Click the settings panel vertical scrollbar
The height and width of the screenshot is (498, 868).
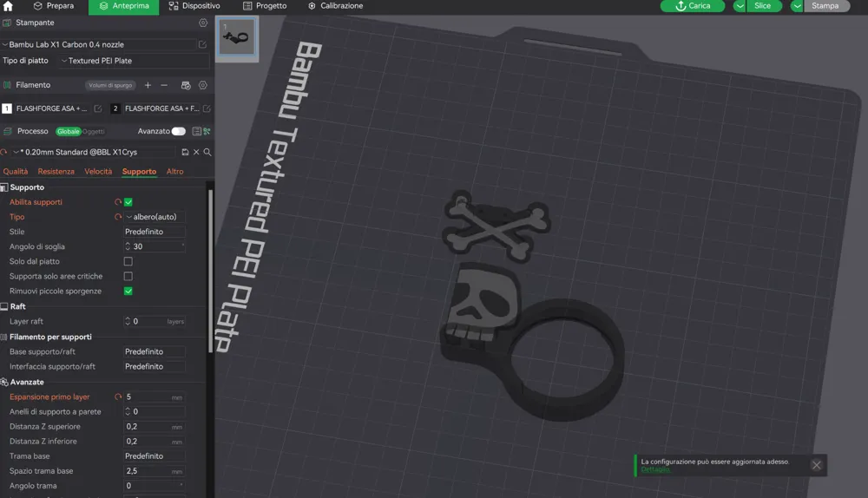tap(210, 272)
